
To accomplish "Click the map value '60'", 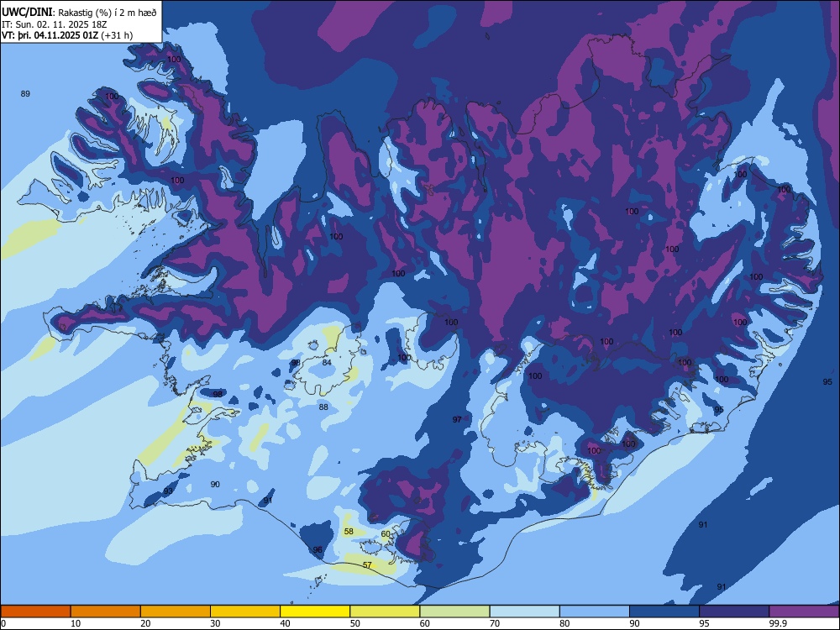I will 386,534.
